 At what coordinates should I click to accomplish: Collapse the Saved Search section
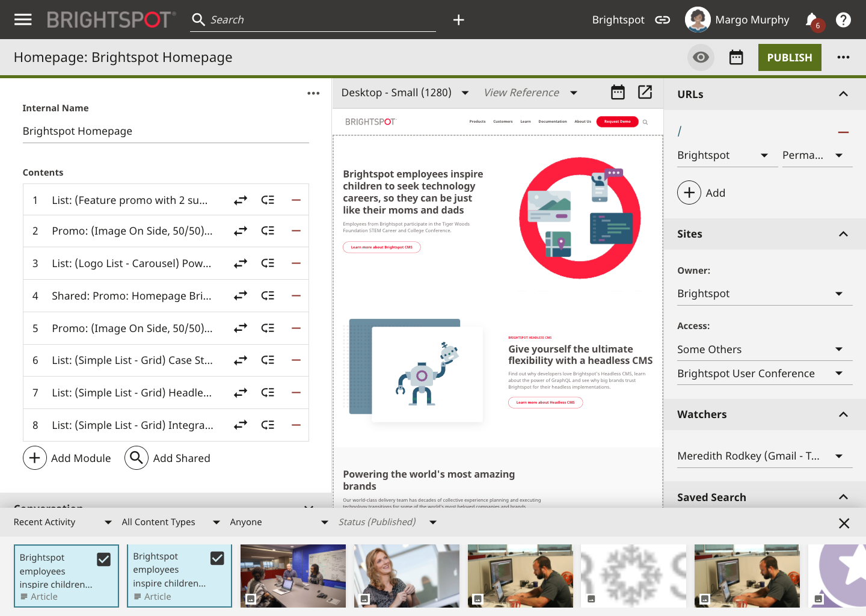pos(843,497)
